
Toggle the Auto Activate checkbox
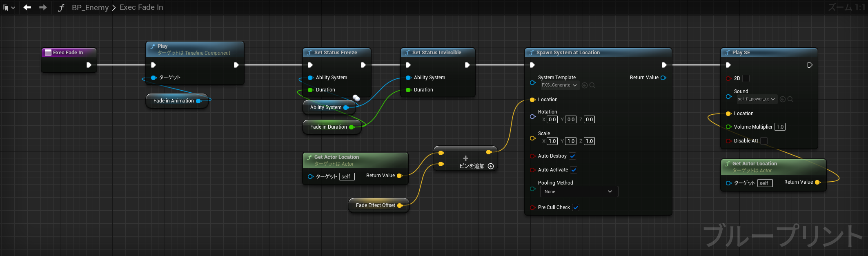tap(574, 170)
